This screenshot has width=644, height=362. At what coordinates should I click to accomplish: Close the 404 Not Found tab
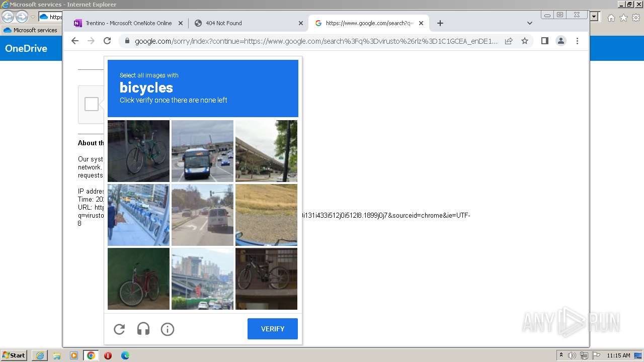point(301,23)
